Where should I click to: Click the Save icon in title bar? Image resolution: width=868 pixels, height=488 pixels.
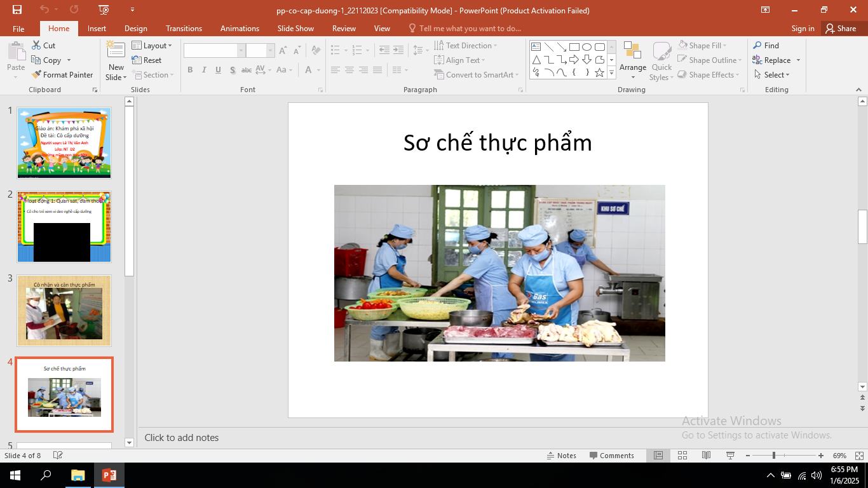(x=17, y=10)
